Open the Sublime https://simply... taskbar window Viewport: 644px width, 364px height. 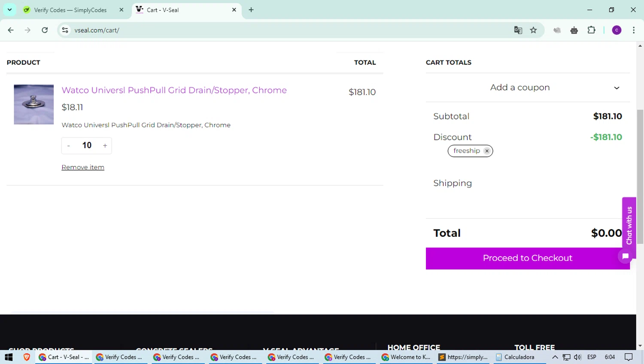pyautogui.click(x=463, y=357)
